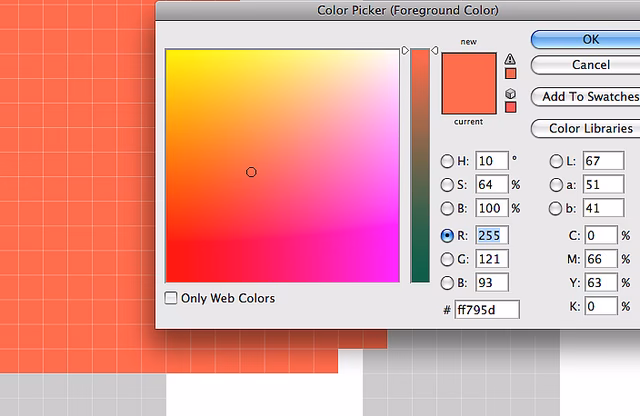Select the brightness B radio button
Image resolution: width=640 pixels, height=416 pixels.
447,208
